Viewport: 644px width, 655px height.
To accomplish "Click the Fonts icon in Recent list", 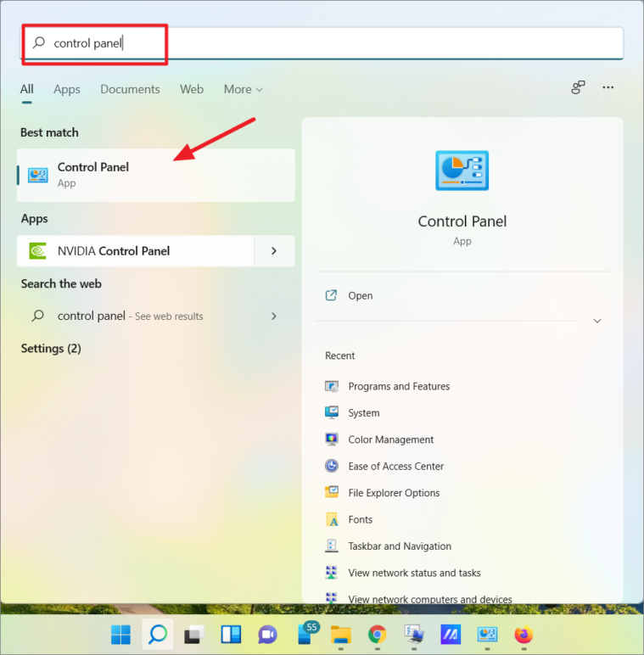I will coord(332,519).
